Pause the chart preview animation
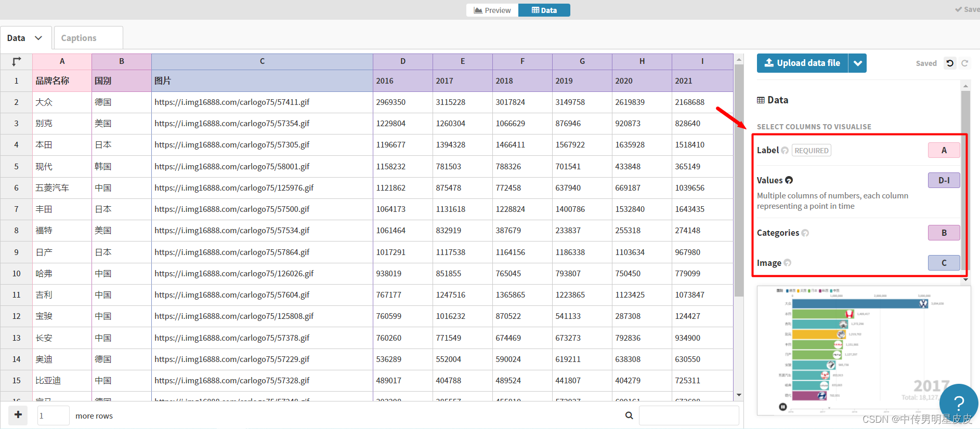Viewport: 980px width, 429px height. [x=782, y=407]
